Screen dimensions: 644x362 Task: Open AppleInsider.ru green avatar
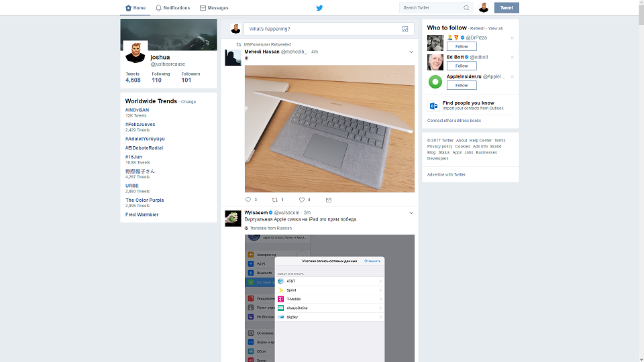click(435, 82)
